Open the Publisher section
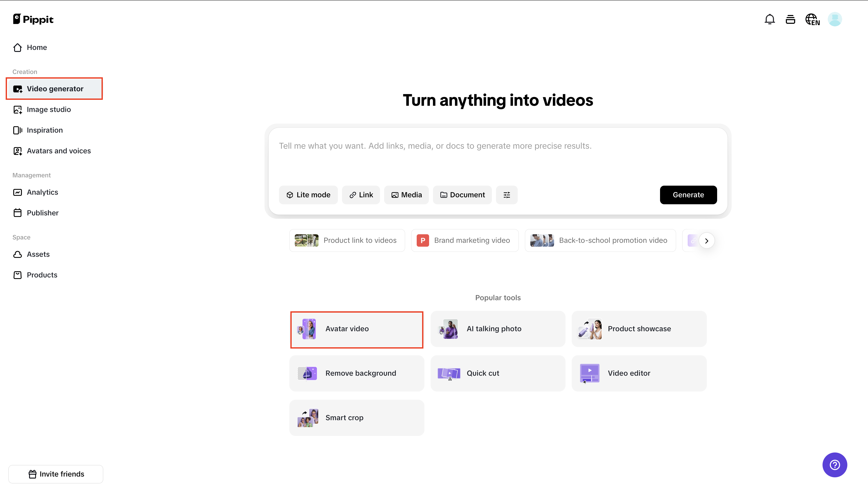This screenshot has height=498, width=868. [x=43, y=212]
